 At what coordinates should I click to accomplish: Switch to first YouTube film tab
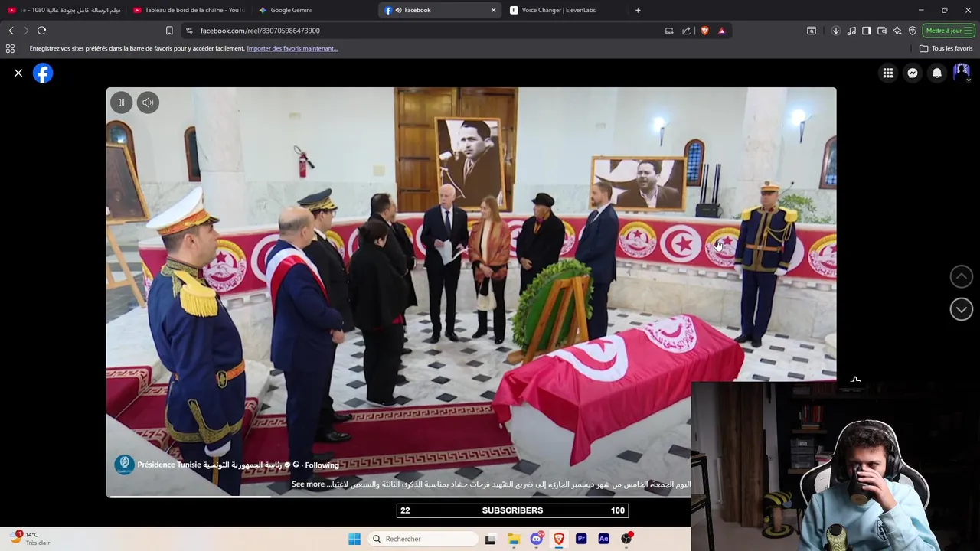coord(65,10)
